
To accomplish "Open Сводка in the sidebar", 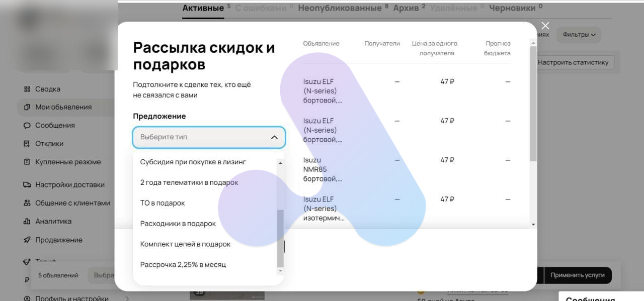I will coord(48,89).
